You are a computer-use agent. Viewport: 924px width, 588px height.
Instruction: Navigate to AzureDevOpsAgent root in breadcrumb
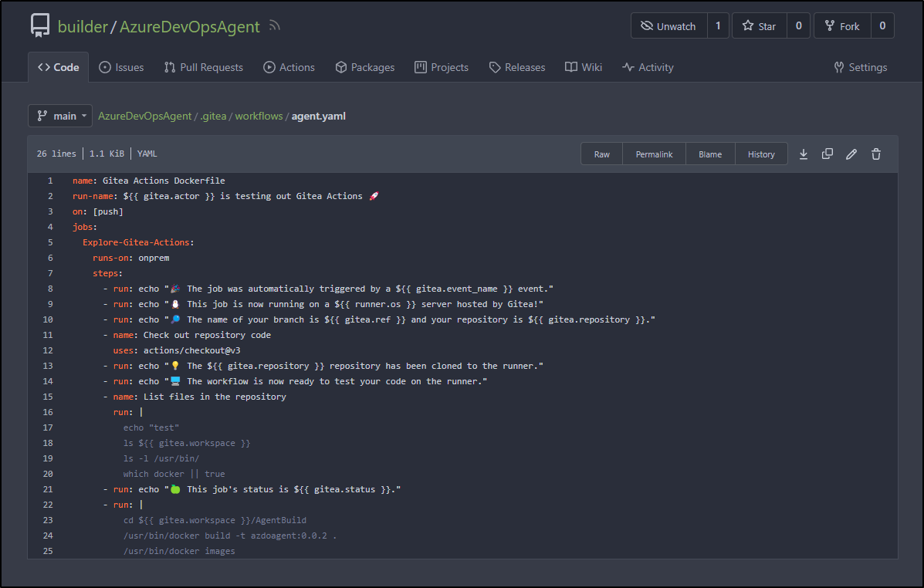[x=145, y=116]
